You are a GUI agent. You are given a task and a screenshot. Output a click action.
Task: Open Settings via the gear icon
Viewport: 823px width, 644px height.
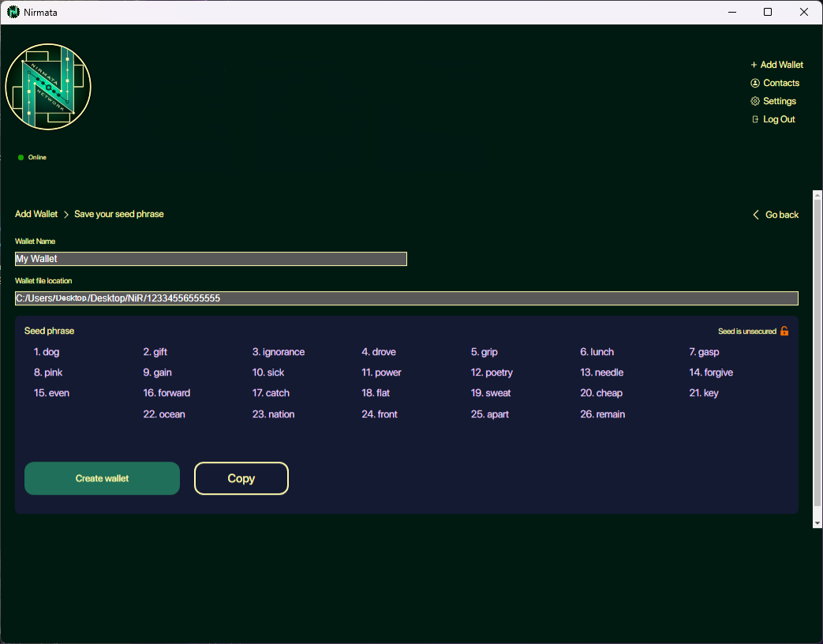[x=755, y=101]
